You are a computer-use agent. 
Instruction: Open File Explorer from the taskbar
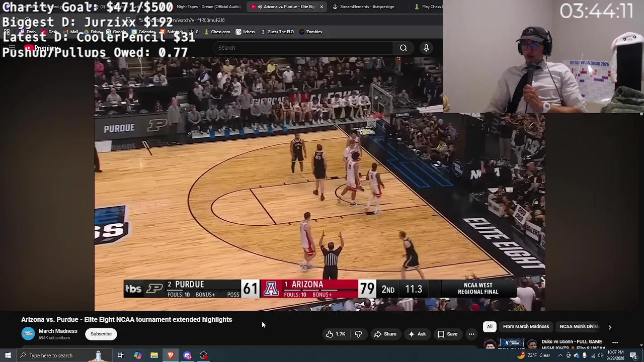click(x=154, y=355)
